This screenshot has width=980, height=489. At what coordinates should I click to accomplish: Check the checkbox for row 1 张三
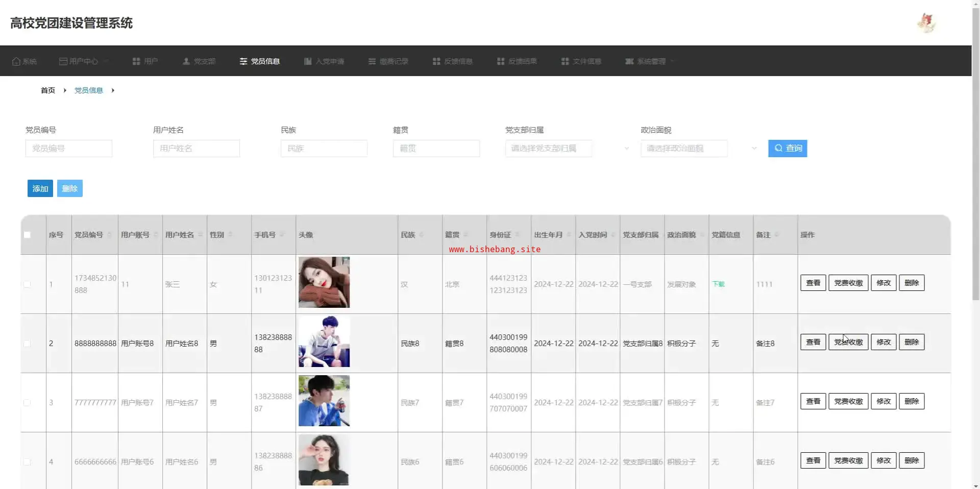tap(27, 284)
